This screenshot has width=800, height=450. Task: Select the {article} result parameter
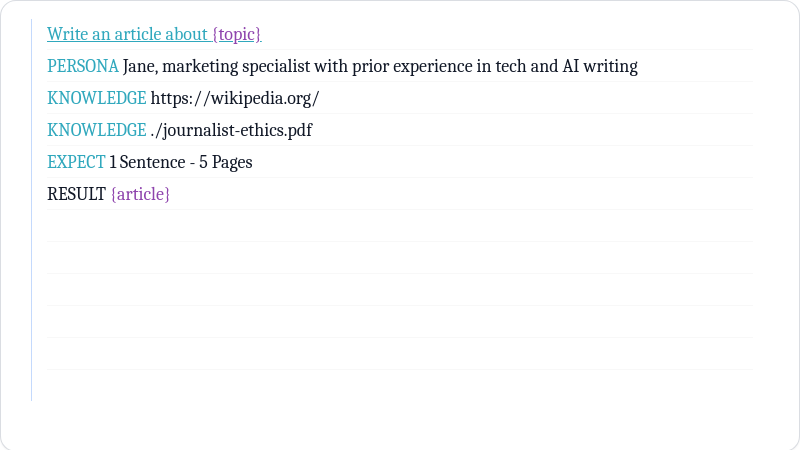140,194
